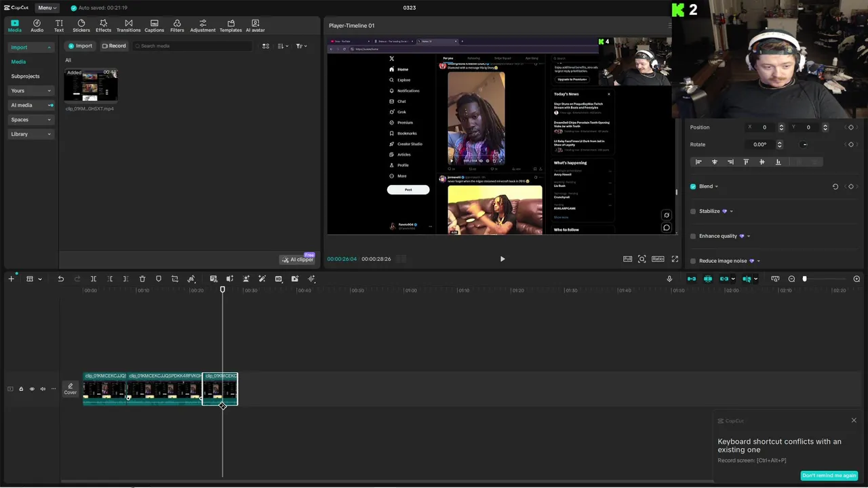The width and height of the screenshot is (868, 488).
Task: Switch to the Text tab
Action: pyautogui.click(x=59, y=26)
